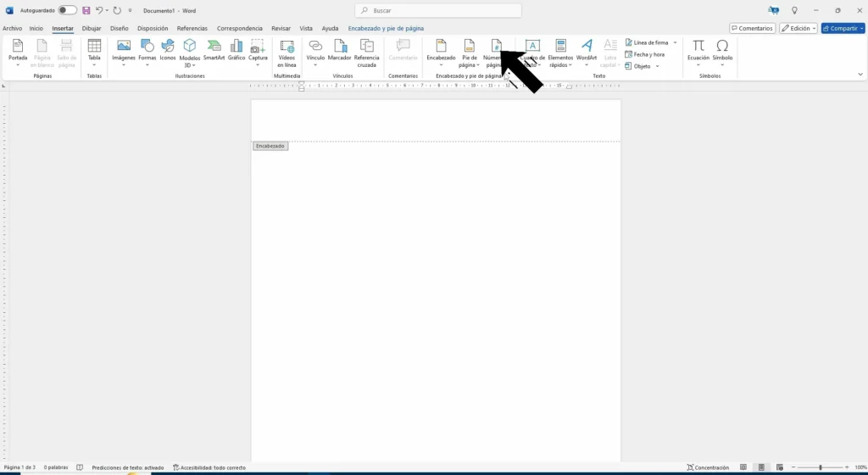Screen dimensions: 868x475
Task: Switch to Web Layout view icon
Action: point(780,468)
